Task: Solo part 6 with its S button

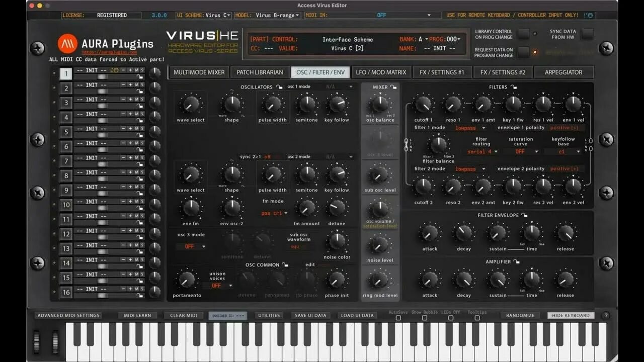Action: pyautogui.click(x=142, y=143)
